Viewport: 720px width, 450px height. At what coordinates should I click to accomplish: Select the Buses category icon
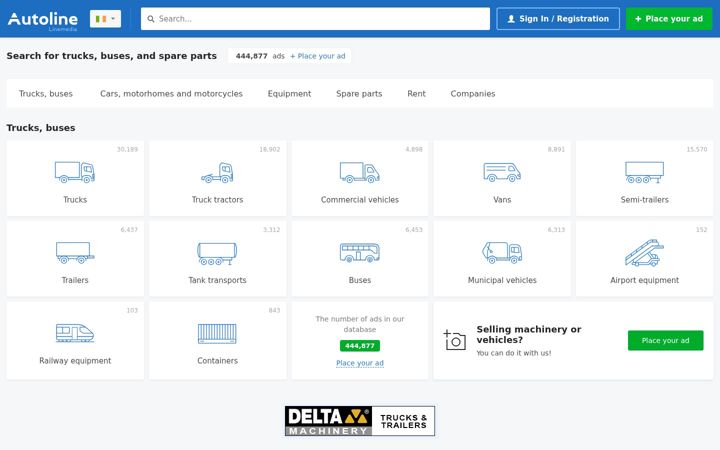(360, 253)
